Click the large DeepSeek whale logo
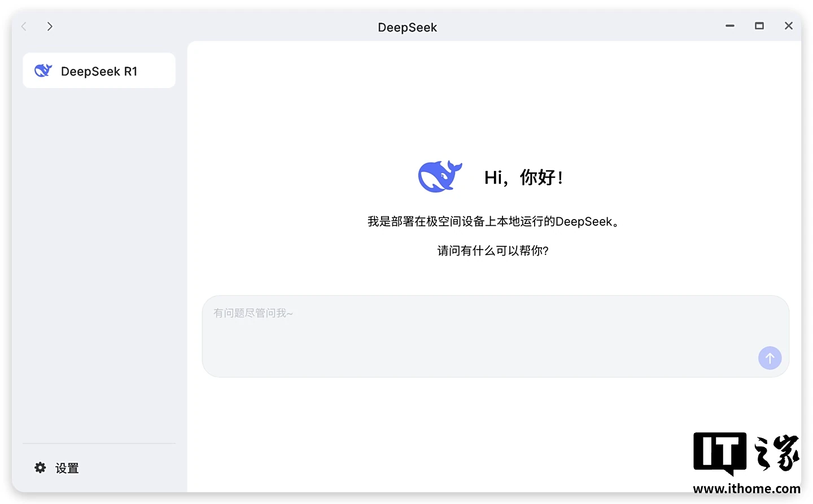Screen dimensions: 813x504 point(440,177)
